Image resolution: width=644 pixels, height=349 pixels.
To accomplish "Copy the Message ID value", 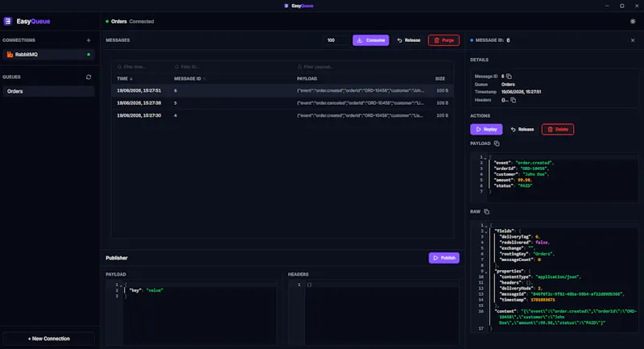I will click(x=509, y=76).
